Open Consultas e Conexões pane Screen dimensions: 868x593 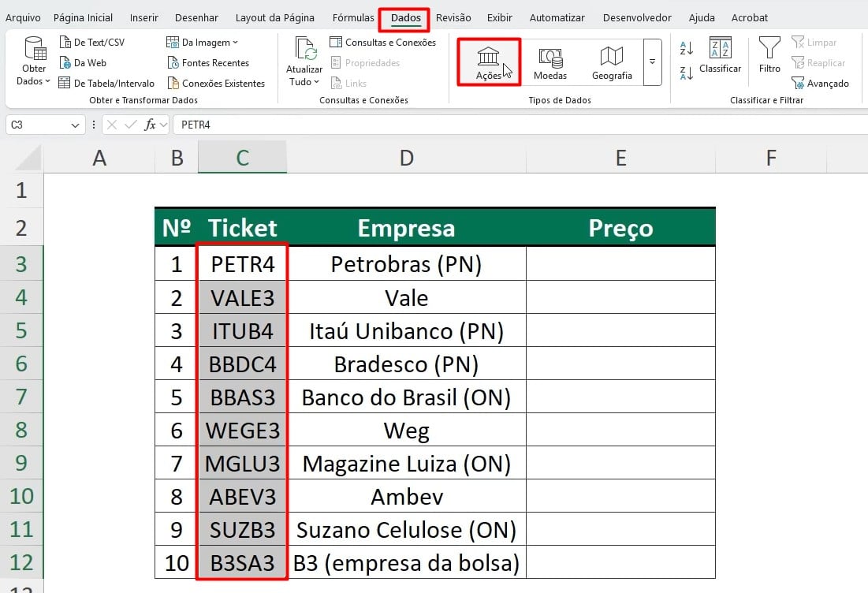click(x=382, y=42)
